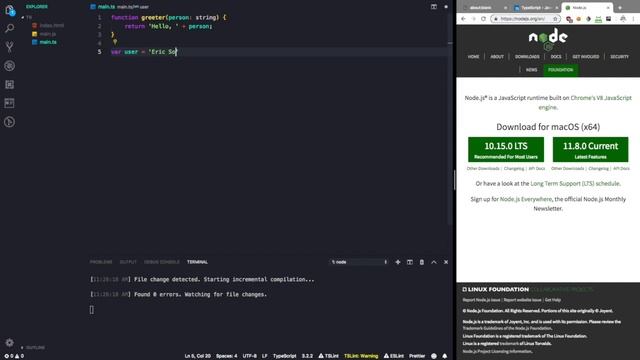This screenshot has width=640, height=360.
Task: Collapse the TS folder in Explorer
Action: [27, 17]
